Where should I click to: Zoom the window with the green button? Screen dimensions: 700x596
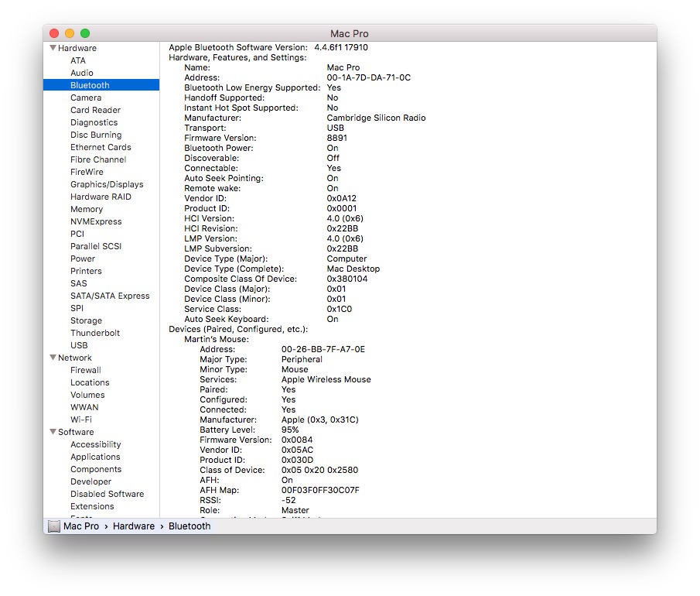click(x=85, y=33)
